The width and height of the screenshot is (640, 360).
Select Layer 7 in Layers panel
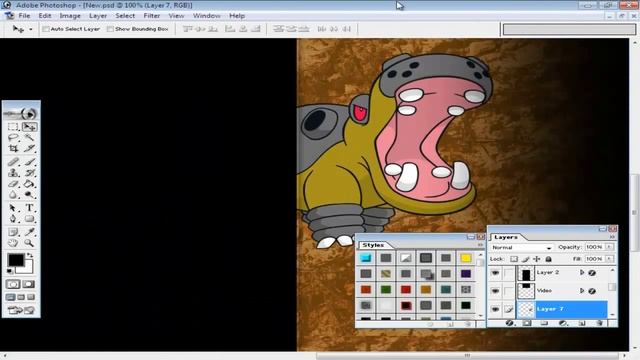[x=562, y=309]
